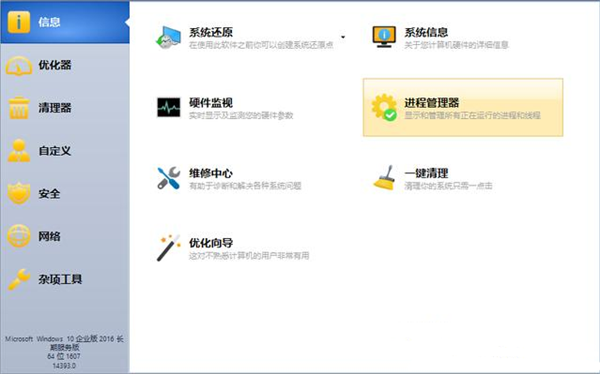Switch to the 清理器 tab

tap(65, 108)
